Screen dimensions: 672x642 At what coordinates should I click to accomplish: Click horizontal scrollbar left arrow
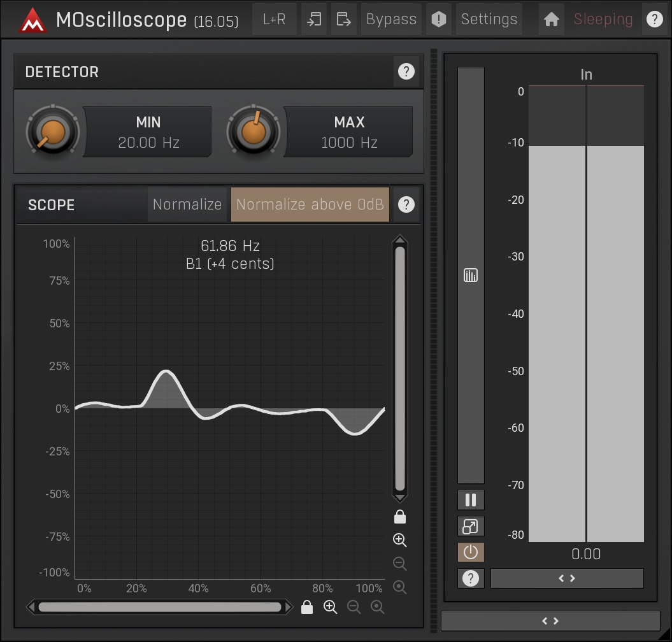tap(31, 607)
